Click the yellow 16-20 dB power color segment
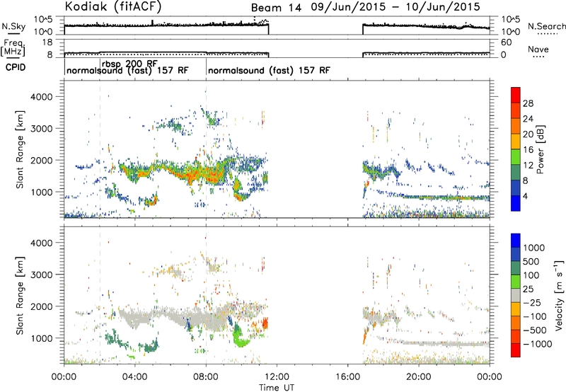566x392 pixels. click(516, 142)
